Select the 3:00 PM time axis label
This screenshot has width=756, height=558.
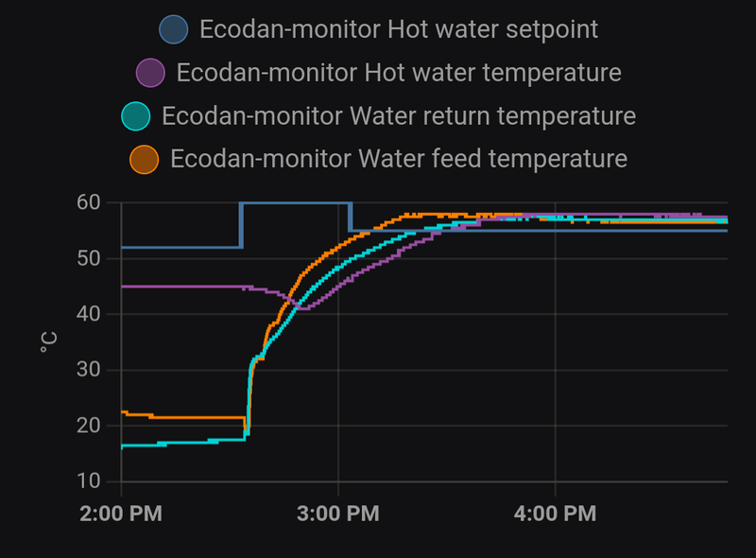point(337,514)
